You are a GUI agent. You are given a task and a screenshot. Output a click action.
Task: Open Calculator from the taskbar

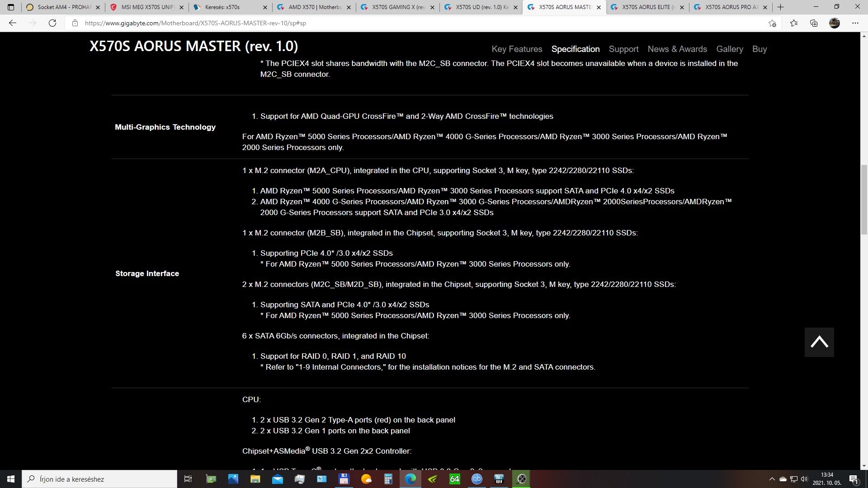click(x=388, y=479)
